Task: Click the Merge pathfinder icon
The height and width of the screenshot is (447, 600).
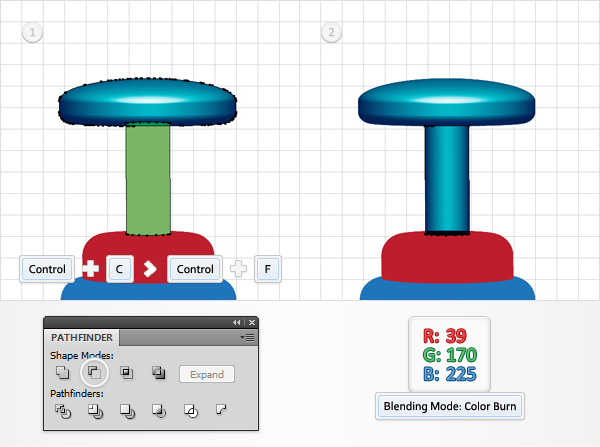Action: pos(127,411)
